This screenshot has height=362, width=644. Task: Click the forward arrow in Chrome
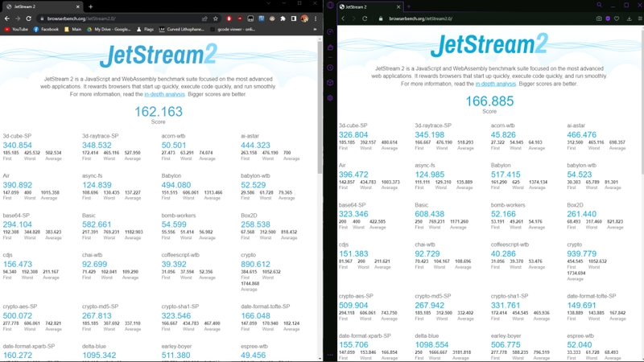18,19
